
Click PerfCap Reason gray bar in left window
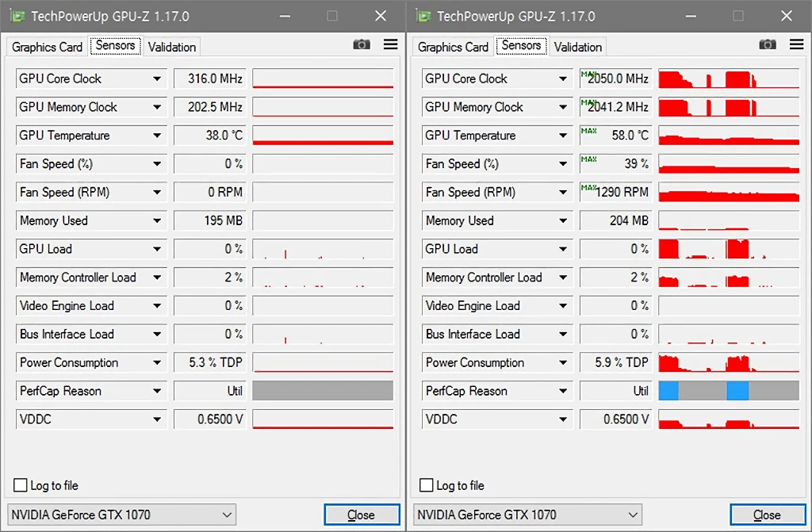[x=323, y=391]
